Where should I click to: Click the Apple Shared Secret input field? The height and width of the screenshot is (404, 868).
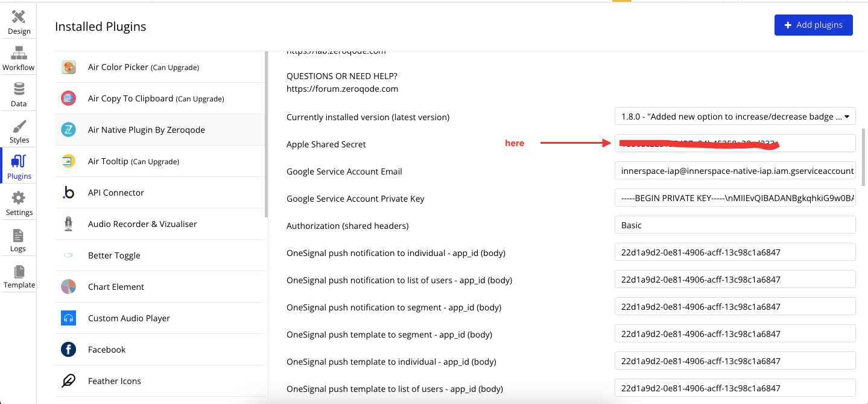click(x=735, y=143)
